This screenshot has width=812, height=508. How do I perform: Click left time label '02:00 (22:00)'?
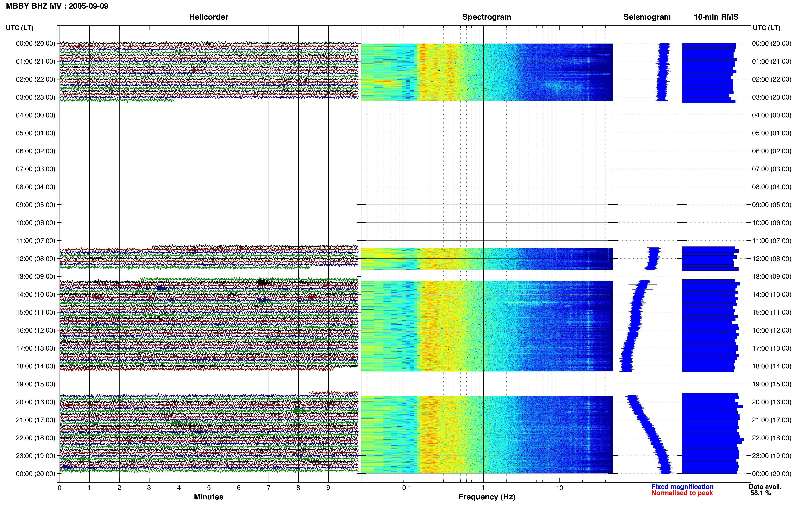pos(36,79)
